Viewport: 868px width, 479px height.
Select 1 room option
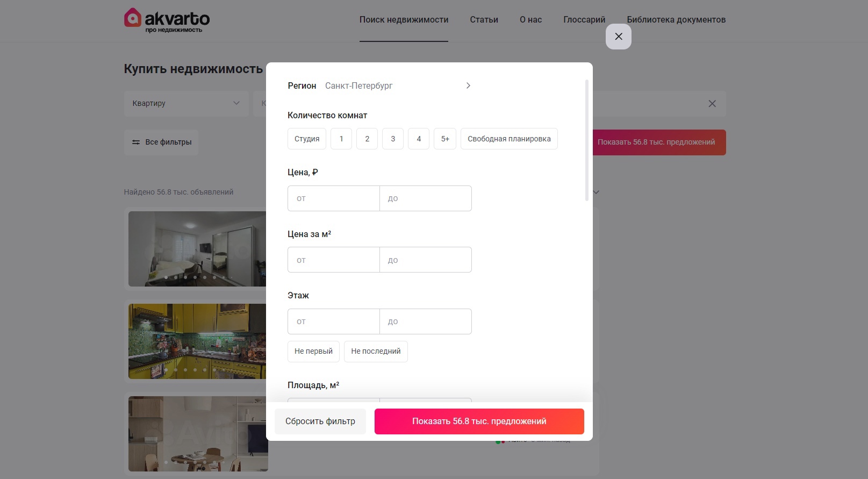pyautogui.click(x=341, y=139)
